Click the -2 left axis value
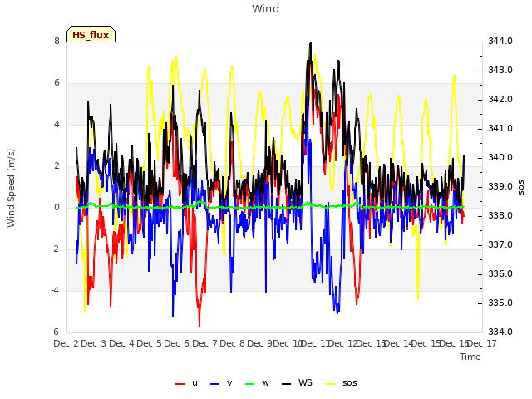Screen dimensions: 532x399 coord(55,249)
